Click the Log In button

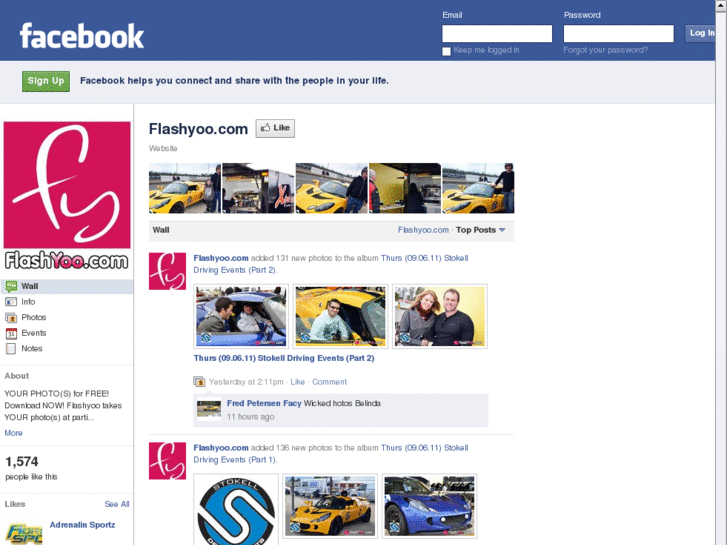coord(700,33)
